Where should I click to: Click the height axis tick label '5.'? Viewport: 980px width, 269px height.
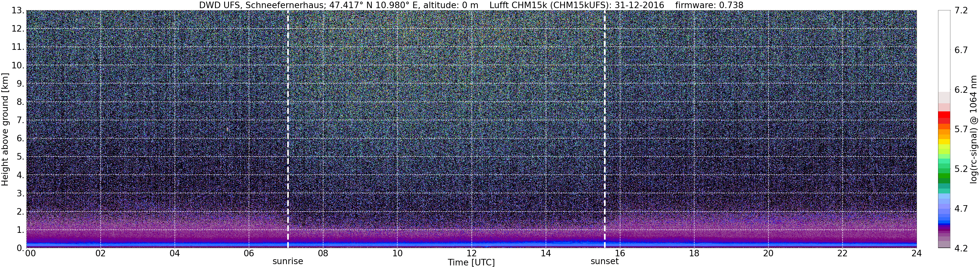tap(20, 157)
